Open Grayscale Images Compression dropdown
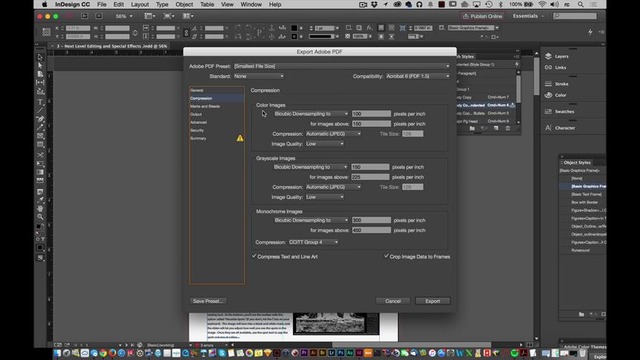This screenshot has width=640, height=360. [333, 187]
